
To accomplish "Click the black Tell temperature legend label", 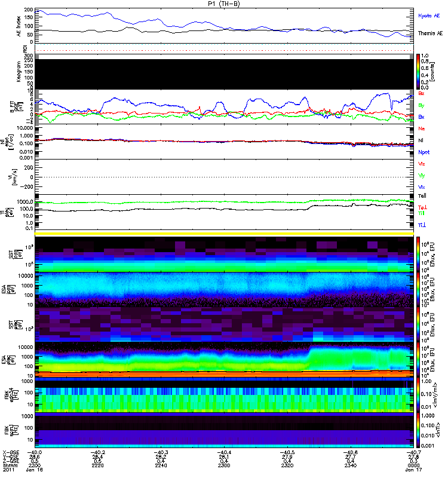I will coord(422,196).
